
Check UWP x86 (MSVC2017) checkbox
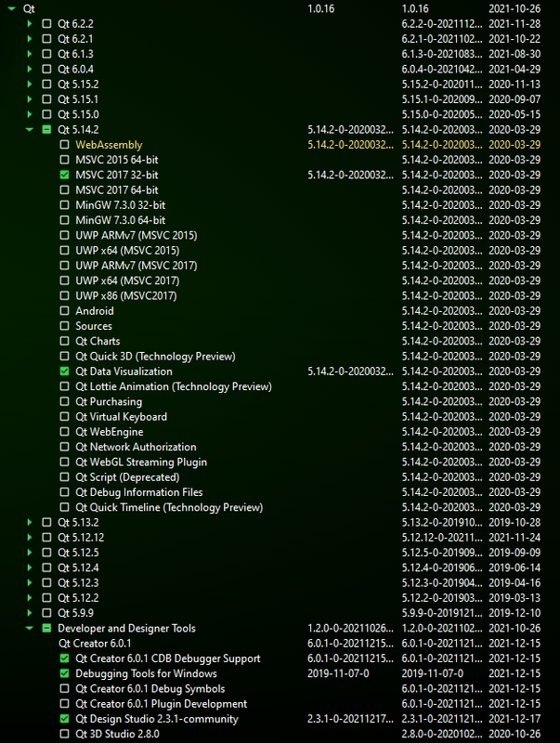point(64,295)
